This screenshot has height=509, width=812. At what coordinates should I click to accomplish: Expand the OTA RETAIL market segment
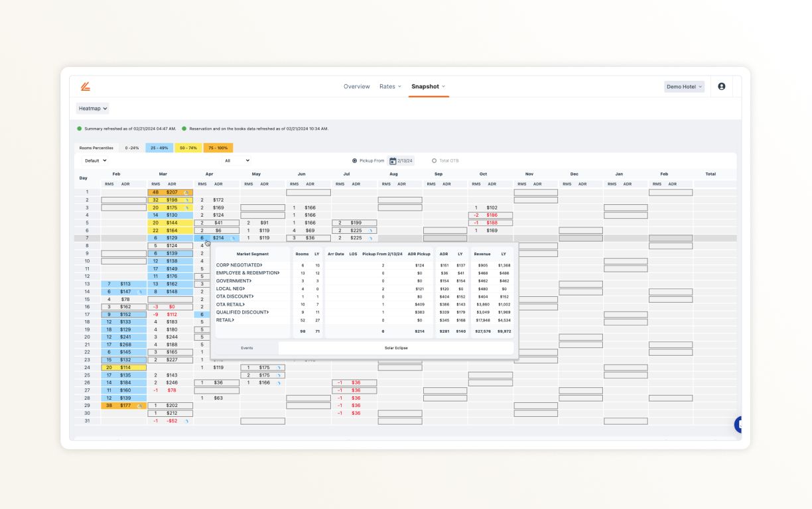[232, 304]
